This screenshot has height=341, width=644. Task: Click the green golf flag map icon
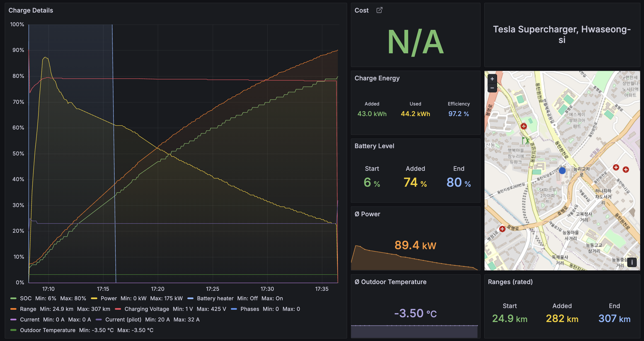[526, 140]
